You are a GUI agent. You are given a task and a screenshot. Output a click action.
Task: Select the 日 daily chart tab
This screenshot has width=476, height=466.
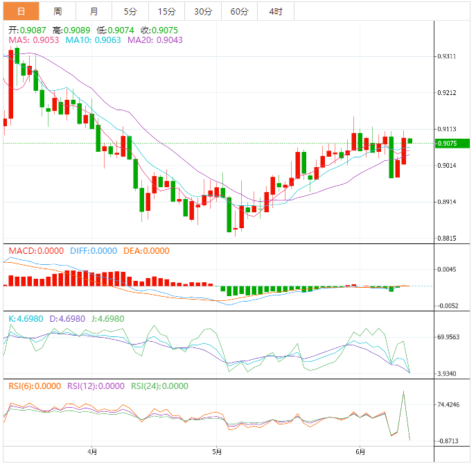point(21,11)
